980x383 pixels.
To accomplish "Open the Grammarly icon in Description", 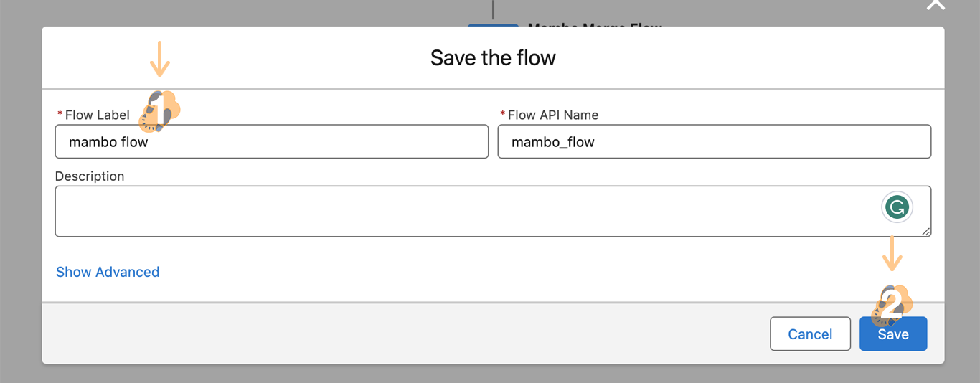I will [x=896, y=208].
